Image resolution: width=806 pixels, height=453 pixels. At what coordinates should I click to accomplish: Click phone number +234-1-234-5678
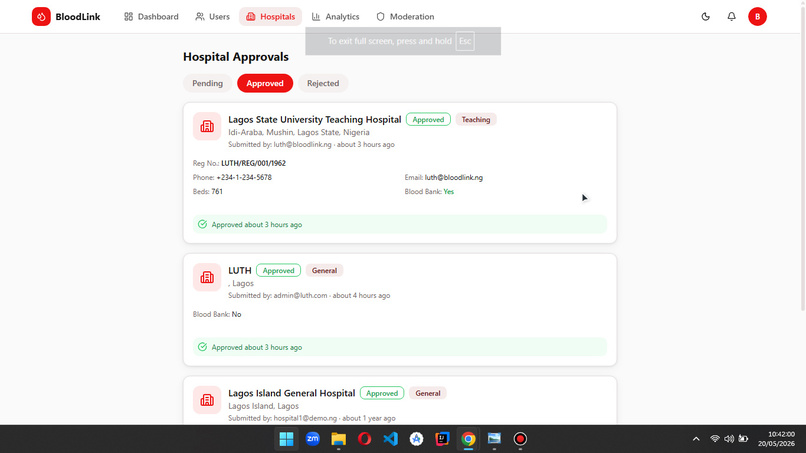click(244, 177)
